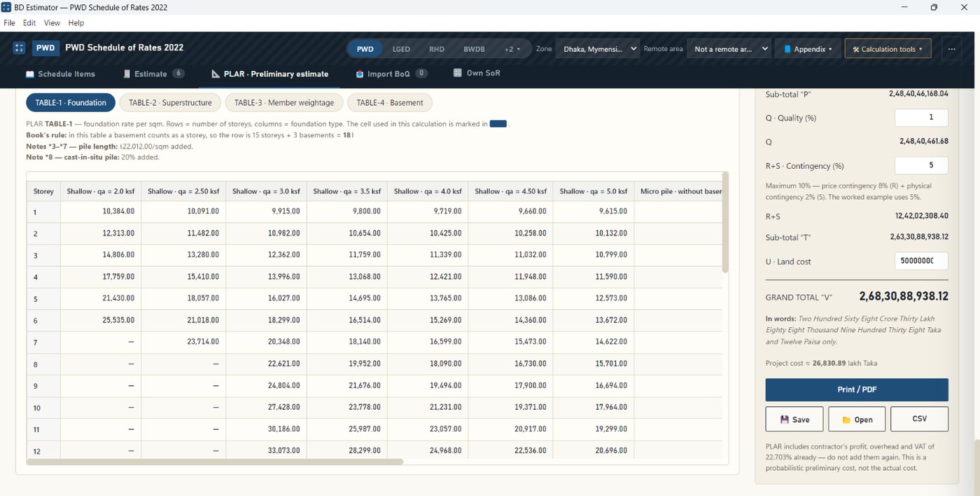Click the BD Estimator app logo icon
The width and height of the screenshot is (980, 496).
pos(19,48)
